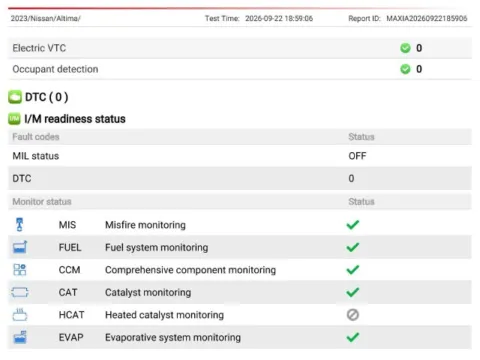Click the report ID MAXIA20260922185906
Image resolution: width=480 pixels, height=360 pixels.
point(427,18)
